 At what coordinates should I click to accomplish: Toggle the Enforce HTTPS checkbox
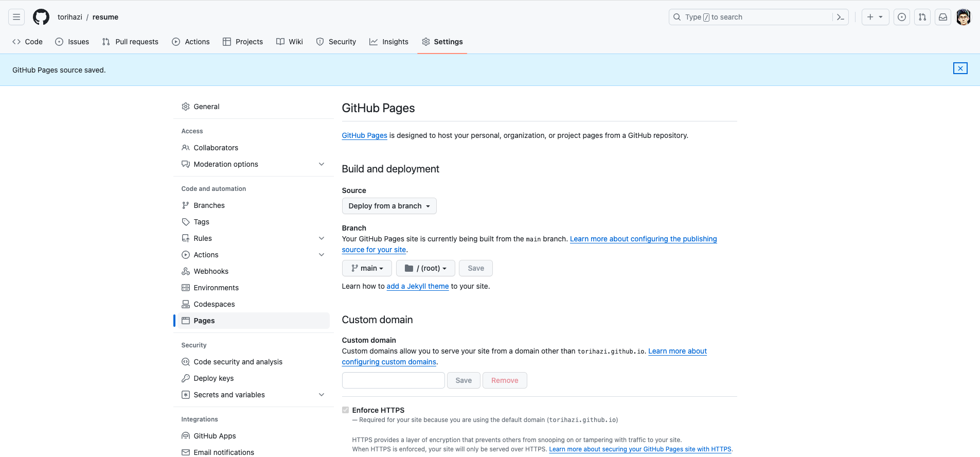click(346, 410)
